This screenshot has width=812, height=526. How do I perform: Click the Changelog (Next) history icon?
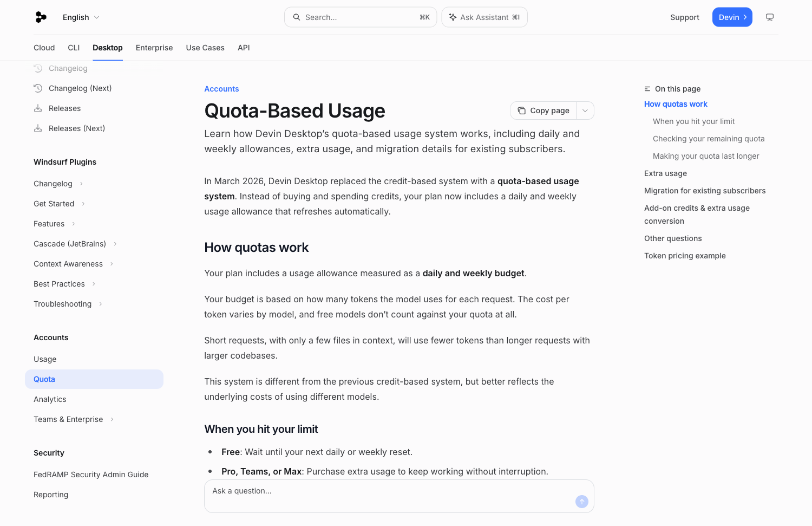(x=38, y=88)
